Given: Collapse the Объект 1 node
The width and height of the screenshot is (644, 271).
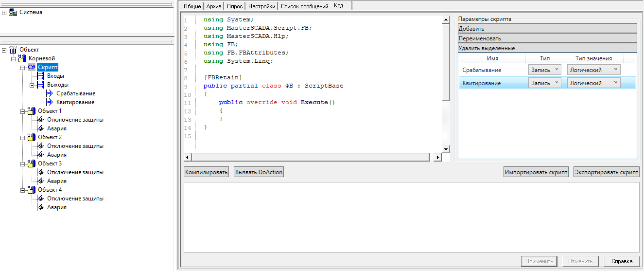Looking at the screenshot, I should tap(23, 111).
